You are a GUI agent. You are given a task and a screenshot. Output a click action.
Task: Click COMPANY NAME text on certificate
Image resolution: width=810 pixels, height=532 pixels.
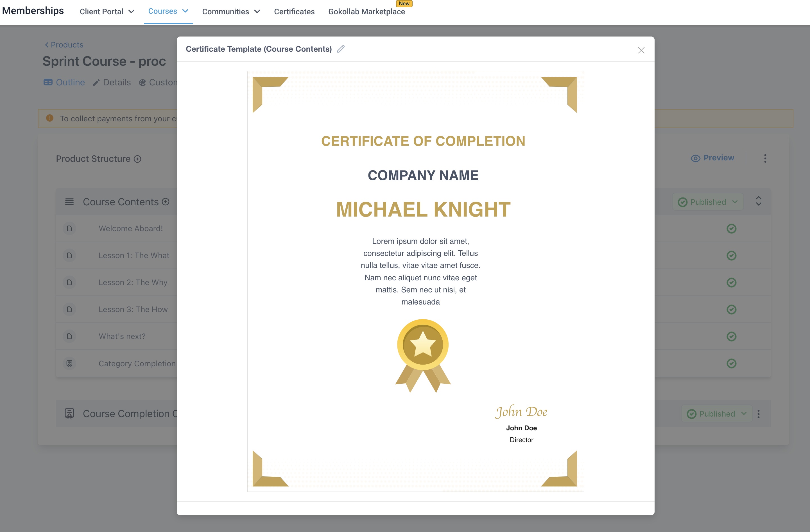pyautogui.click(x=423, y=175)
